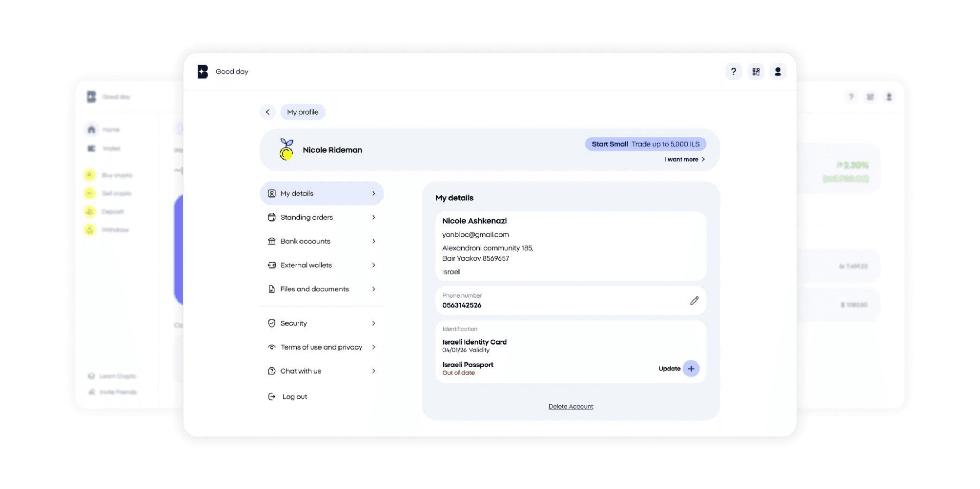Viewport: 980px width, 489px height.
Task: Click the Bank accounts building icon
Action: (272, 242)
